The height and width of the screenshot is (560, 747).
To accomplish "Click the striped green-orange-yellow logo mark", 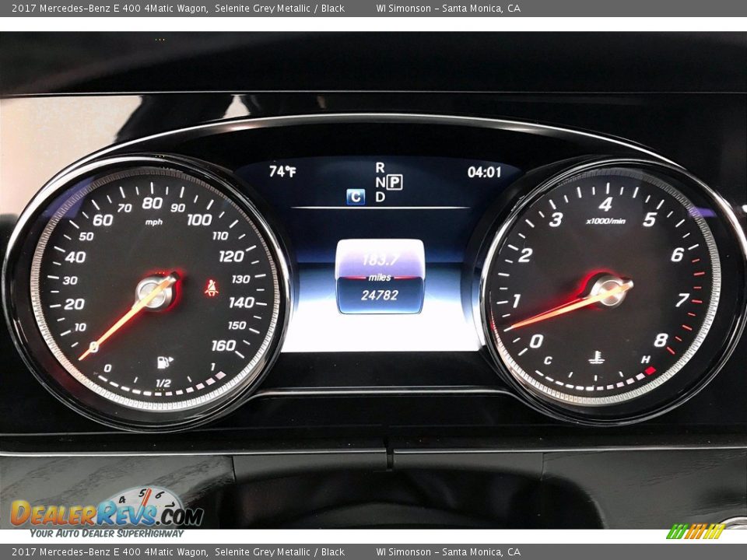I will (x=696, y=531).
